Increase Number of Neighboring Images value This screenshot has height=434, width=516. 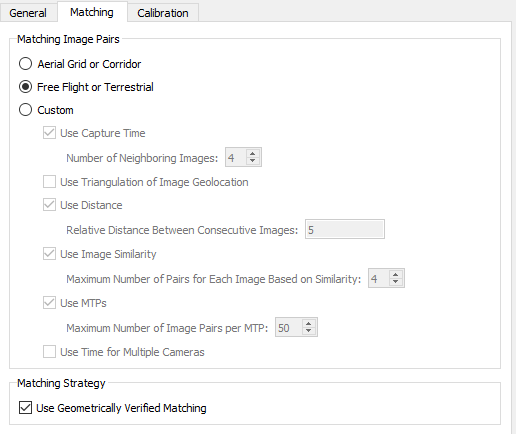tap(253, 153)
